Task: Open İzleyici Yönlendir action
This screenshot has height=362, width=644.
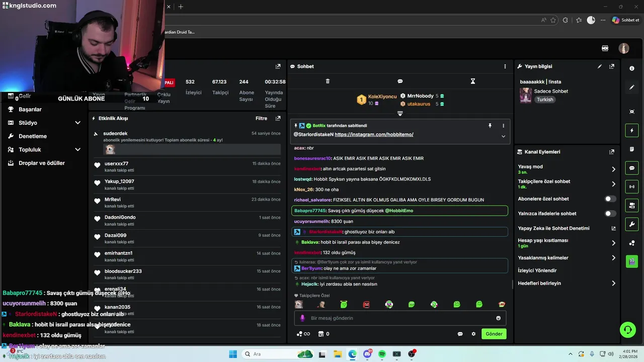Action: (537, 270)
